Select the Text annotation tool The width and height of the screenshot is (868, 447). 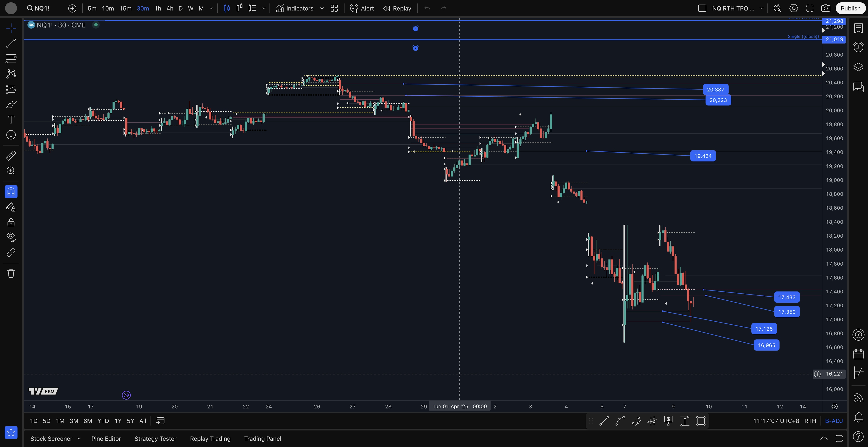[11, 119]
